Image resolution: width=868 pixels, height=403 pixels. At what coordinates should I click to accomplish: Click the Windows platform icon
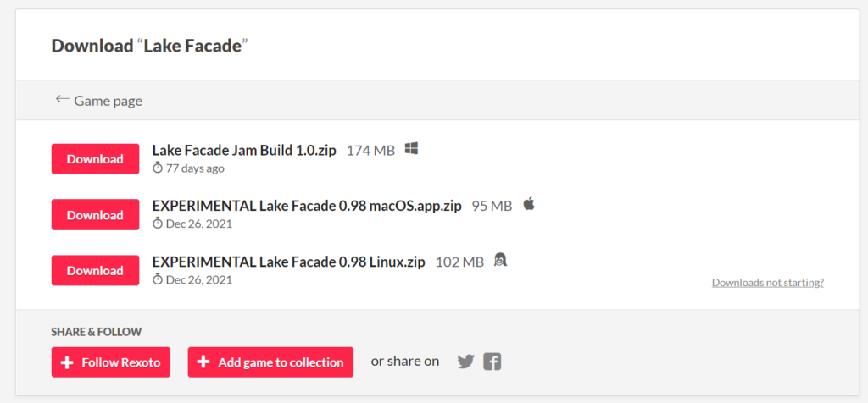pos(411,149)
